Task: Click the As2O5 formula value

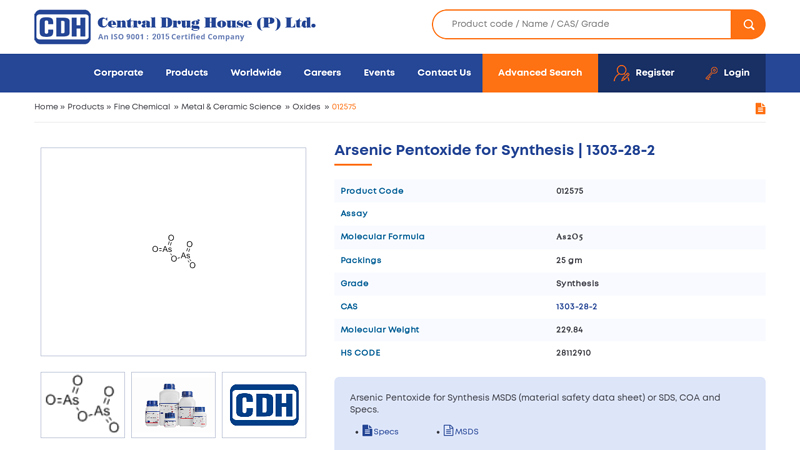Action: click(569, 237)
